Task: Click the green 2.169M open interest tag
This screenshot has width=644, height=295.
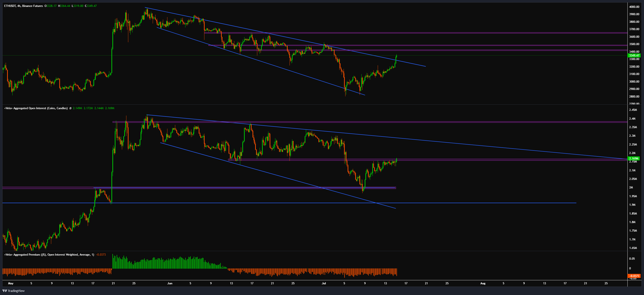Action: click(x=634, y=158)
